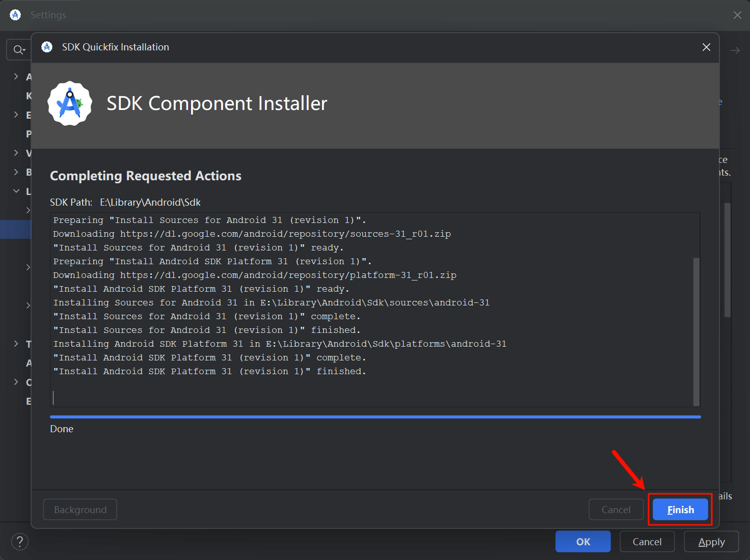
Task: Click Android Studio icon in SDK Quickfix title bar
Action: coord(47,47)
